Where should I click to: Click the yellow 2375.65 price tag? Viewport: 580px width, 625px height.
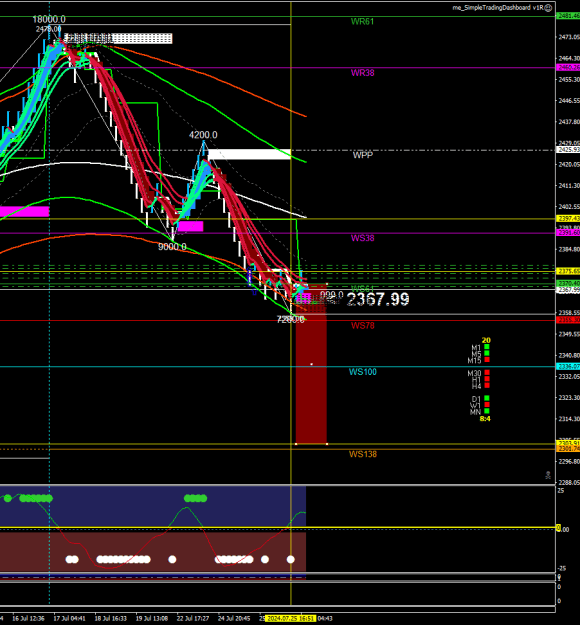(x=568, y=271)
